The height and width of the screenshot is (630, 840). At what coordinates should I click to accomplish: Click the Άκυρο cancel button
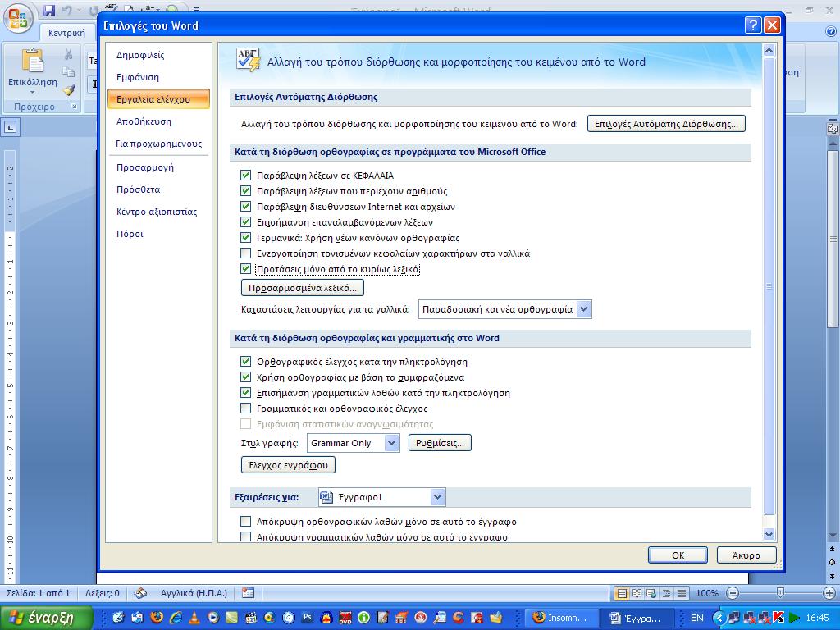746,555
